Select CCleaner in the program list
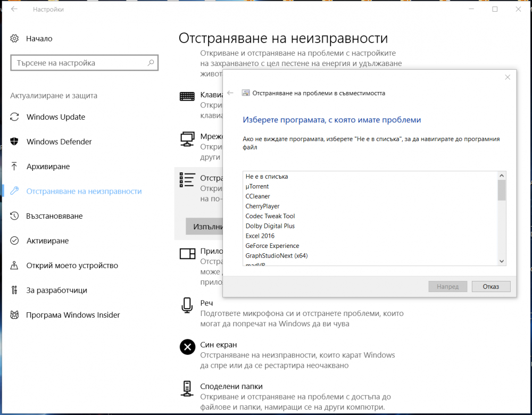The height and width of the screenshot is (415, 532). (x=257, y=196)
